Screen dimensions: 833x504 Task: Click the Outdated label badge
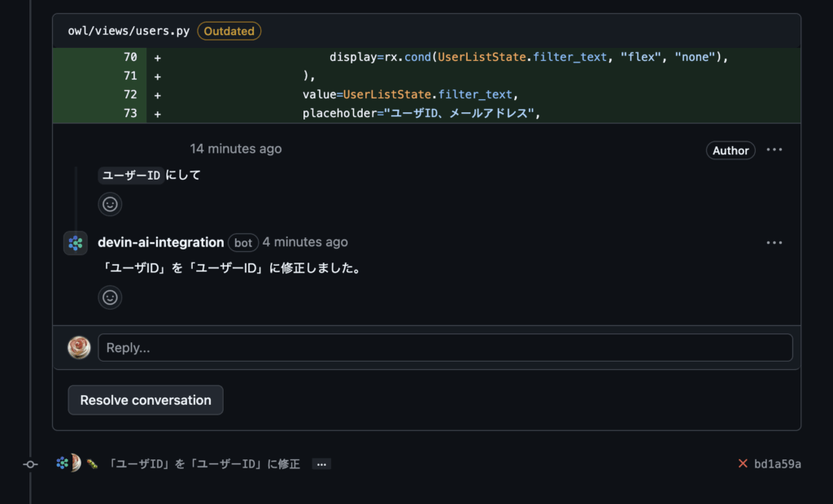pos(229,31)
